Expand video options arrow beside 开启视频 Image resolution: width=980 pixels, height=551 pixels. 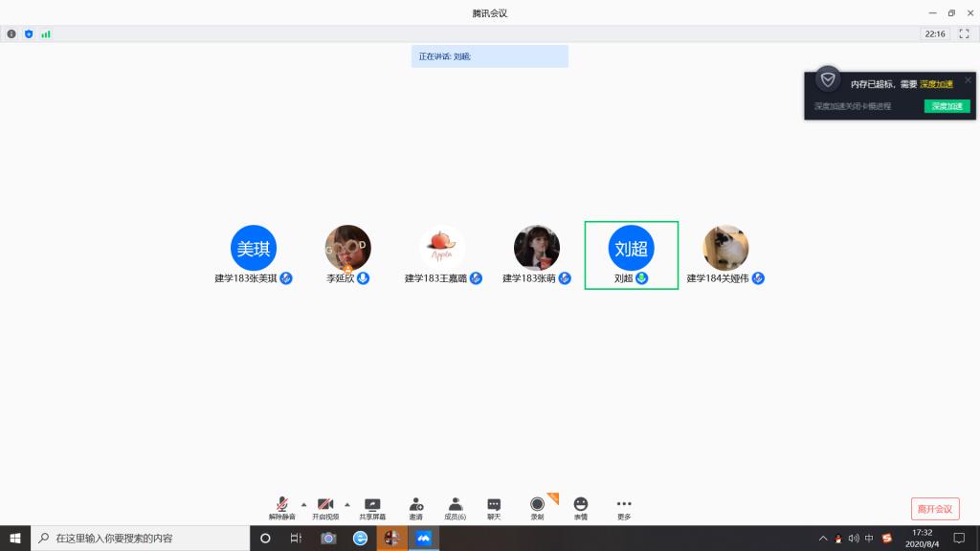click(x=346, y=504)
